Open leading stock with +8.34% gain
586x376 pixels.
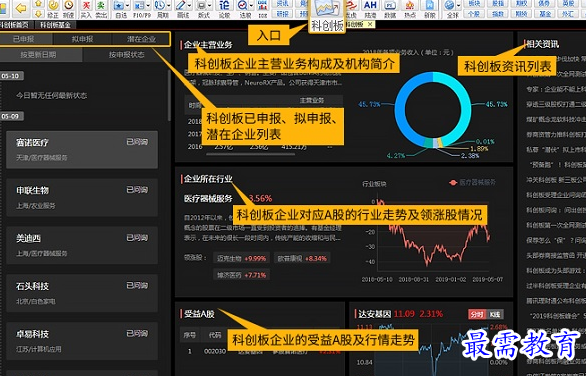[x=302, y=258]
